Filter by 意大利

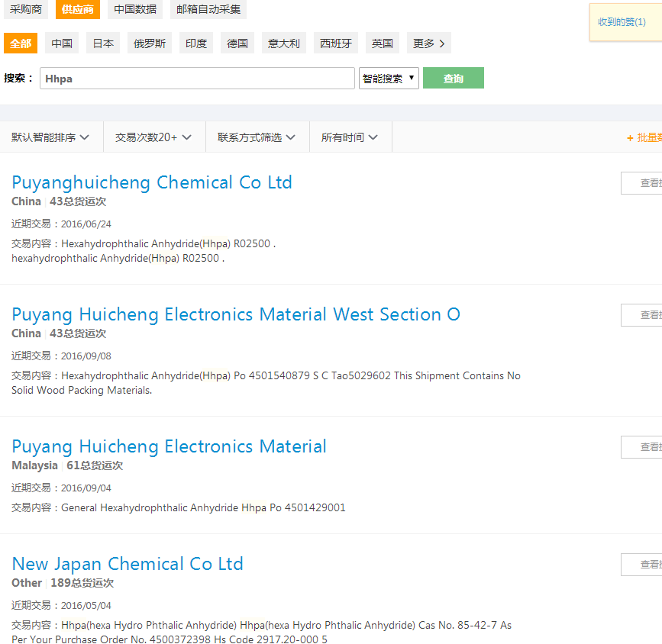(x=284, y=43)
